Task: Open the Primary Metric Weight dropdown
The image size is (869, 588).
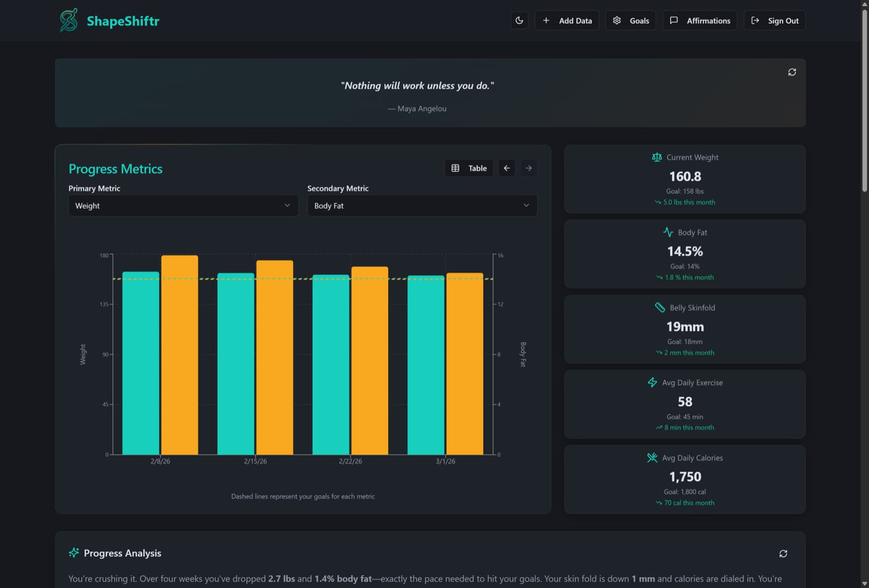Action: point(183,206)
